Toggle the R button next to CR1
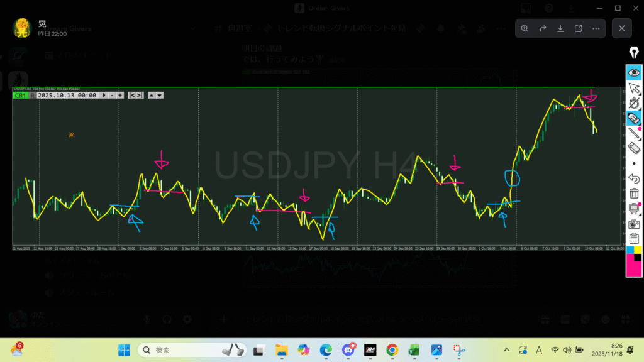The width and height of the screenshot is (644, 362). 32,96
